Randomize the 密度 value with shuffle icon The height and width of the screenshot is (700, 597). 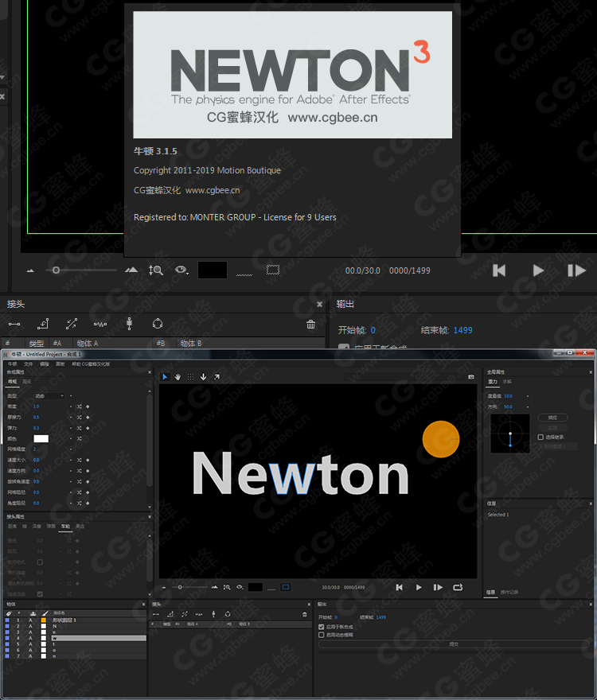coord(79,406)
